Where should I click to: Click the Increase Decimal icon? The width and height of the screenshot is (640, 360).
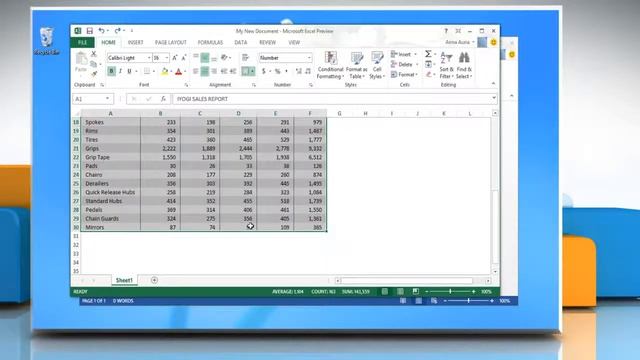pos(298,71)
